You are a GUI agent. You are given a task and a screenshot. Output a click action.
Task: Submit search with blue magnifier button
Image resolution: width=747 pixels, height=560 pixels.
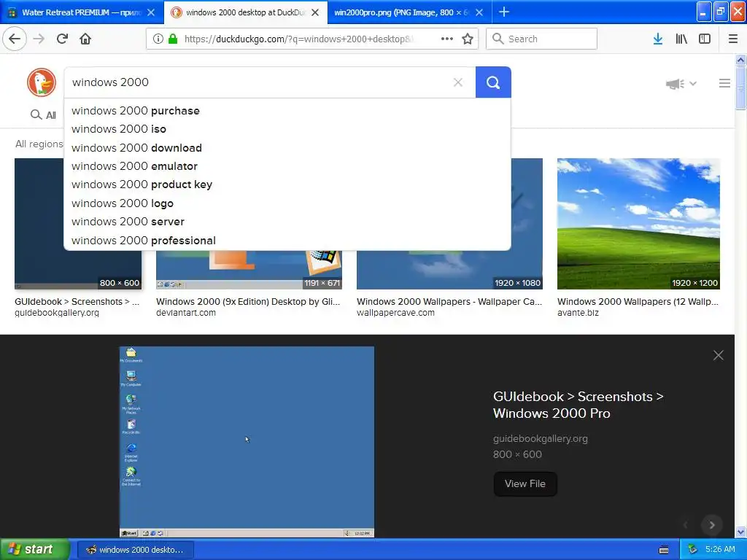coord(493,82)
